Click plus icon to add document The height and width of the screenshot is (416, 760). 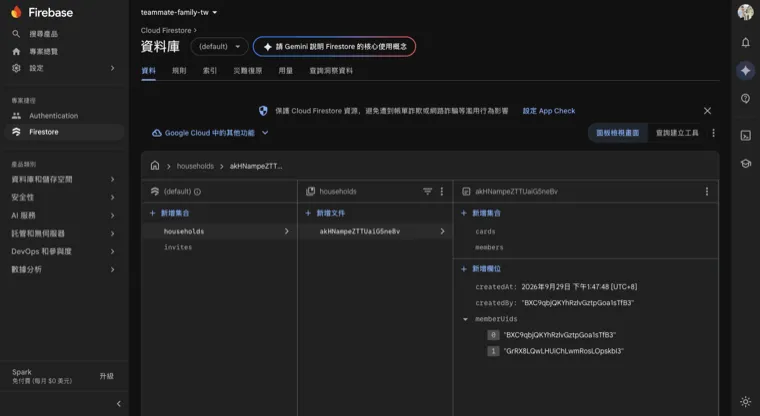coord(308,213)
